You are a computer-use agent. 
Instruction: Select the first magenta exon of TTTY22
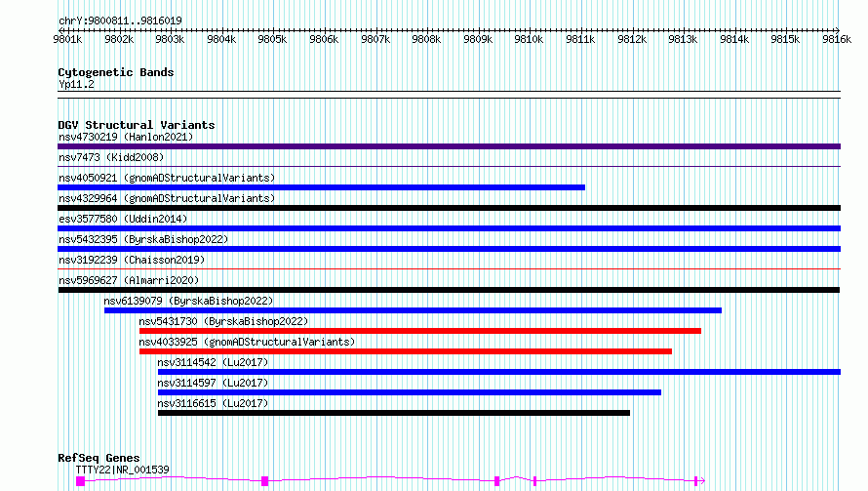coord(81,481)
